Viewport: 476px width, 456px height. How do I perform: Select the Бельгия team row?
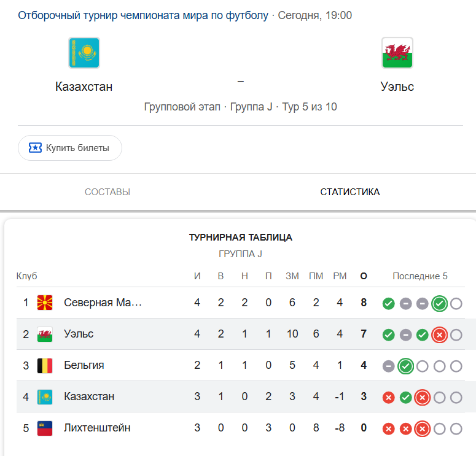coord(240,365)
